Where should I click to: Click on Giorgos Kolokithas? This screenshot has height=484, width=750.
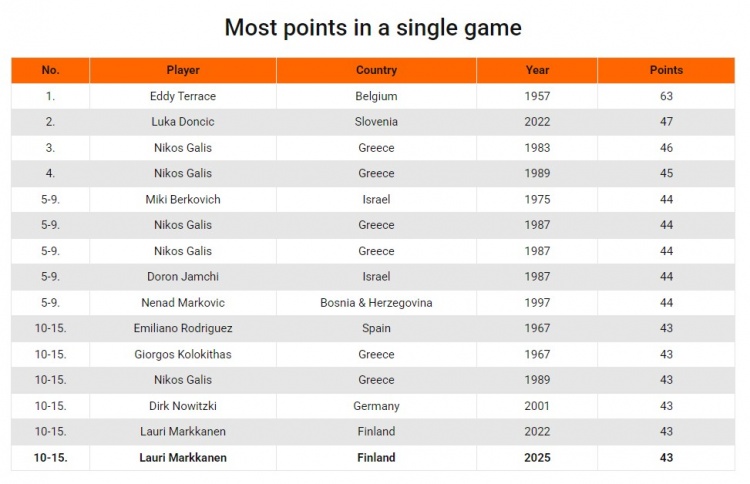pos(183,354)
